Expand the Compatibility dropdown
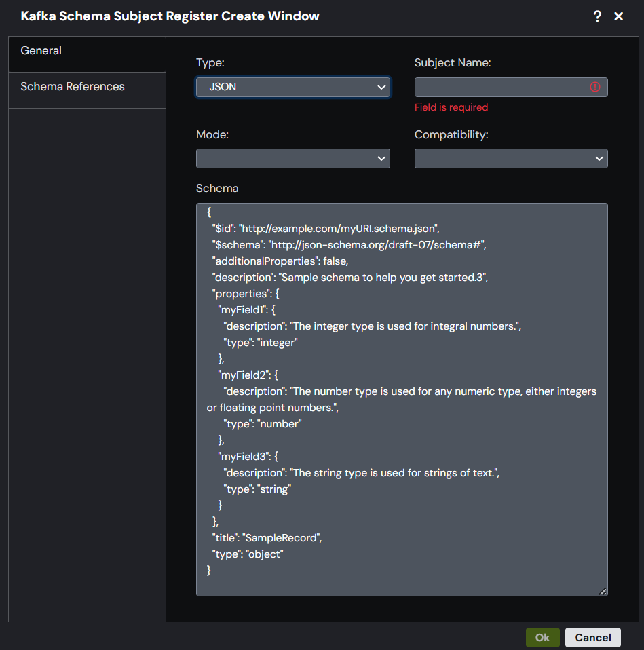The width and height of the screenshot is (644, 650). pos(511,158)
